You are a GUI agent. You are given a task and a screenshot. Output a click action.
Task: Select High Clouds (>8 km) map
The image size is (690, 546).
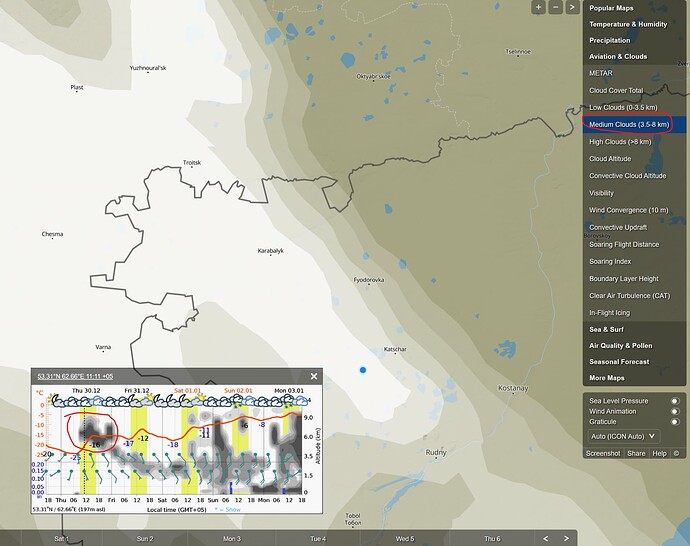pos(620,142)
